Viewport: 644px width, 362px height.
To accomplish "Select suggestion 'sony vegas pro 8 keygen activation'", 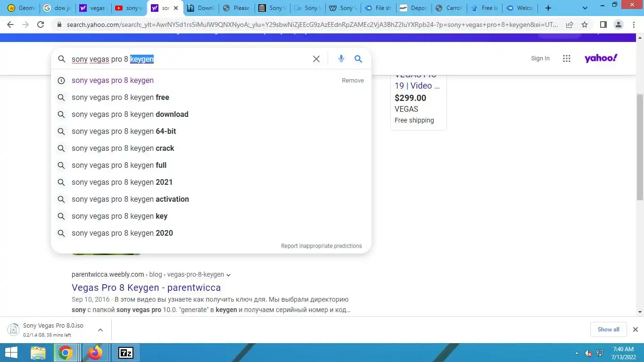I will 211,199.
